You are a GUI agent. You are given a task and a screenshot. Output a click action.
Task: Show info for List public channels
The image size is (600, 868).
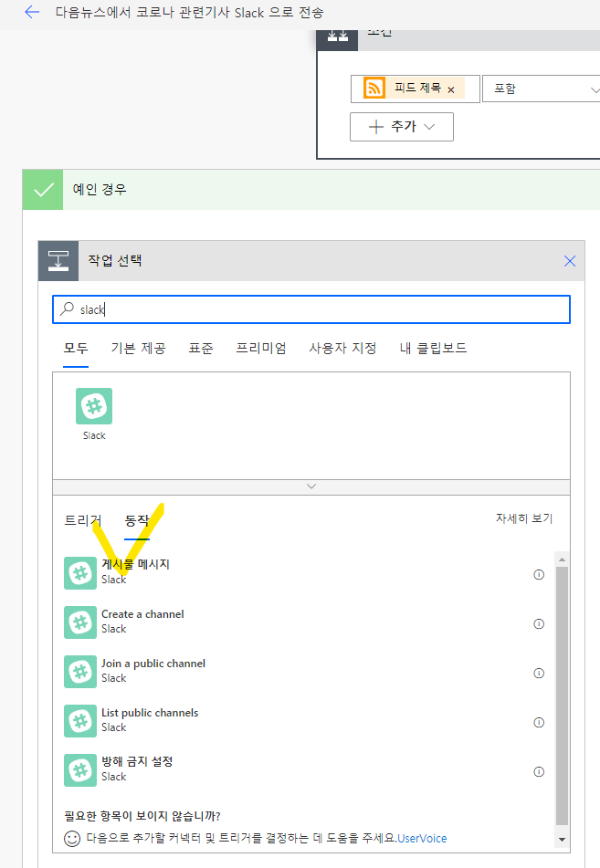(539, 722)
